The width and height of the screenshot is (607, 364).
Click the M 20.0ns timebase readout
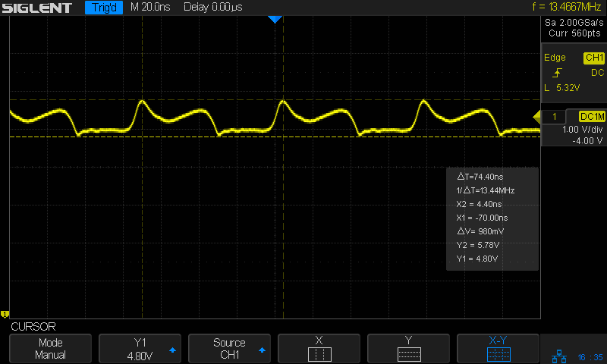(x=151, y=8)
